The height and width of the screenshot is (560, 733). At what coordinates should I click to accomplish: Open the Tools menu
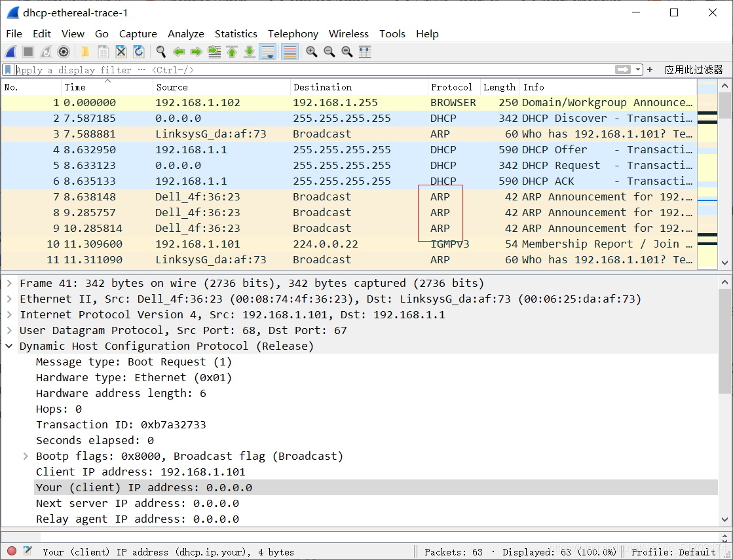click(392, 33)
